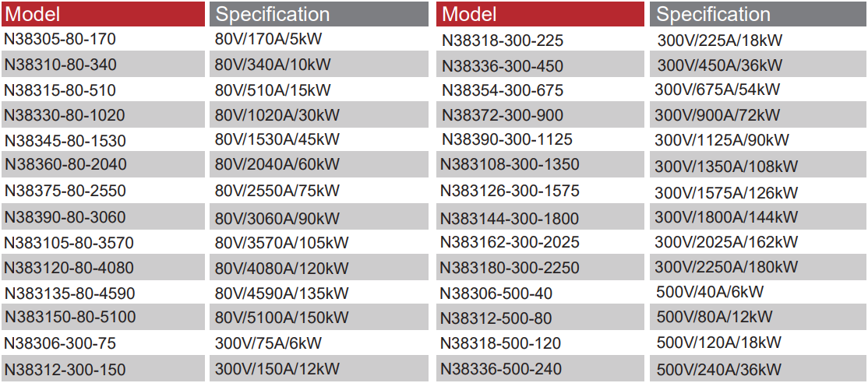This screenshot has height=383, width=868.
Task: Select specification 500V/240A/36kW
Action: (719, 370)
